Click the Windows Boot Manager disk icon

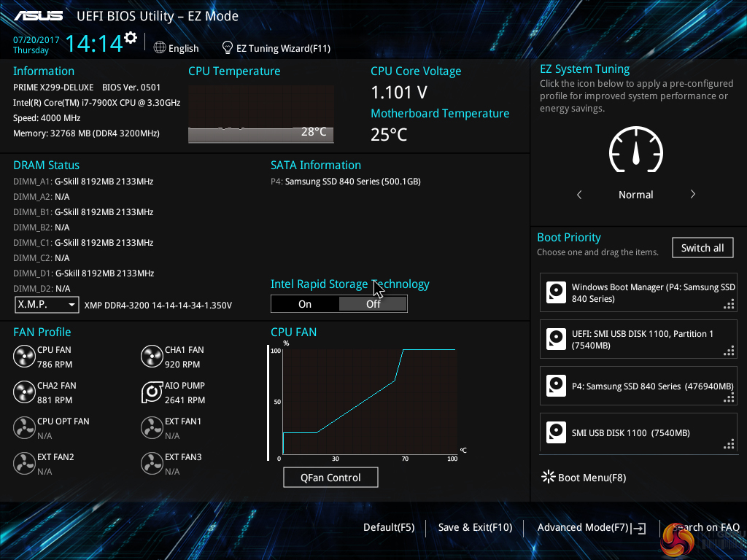point(556,292)
